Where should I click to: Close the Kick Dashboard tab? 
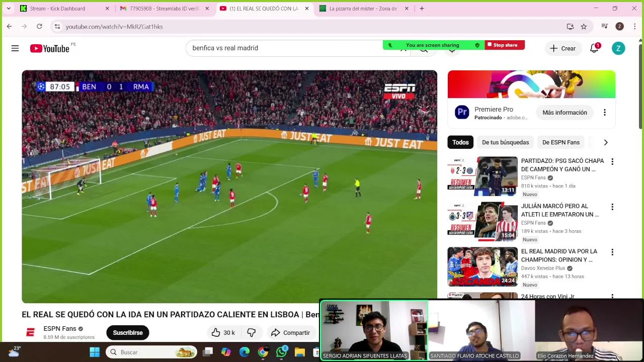click(107, 9)
